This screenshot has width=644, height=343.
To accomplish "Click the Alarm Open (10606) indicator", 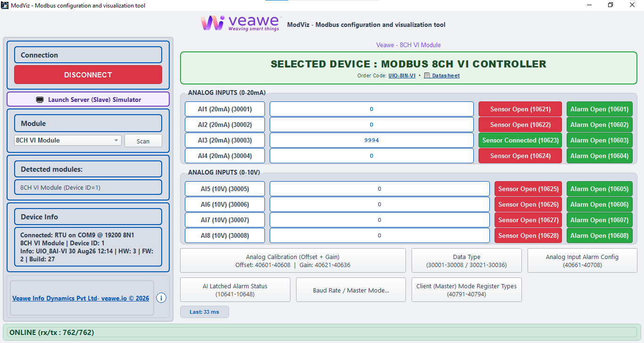I will 600,204.
